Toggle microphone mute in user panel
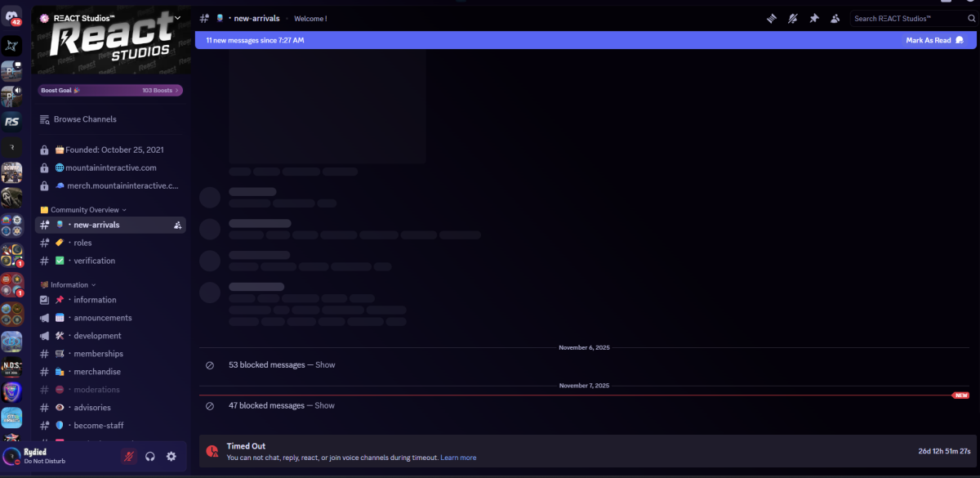Screen dimensions: 980x478 point(129,457)
